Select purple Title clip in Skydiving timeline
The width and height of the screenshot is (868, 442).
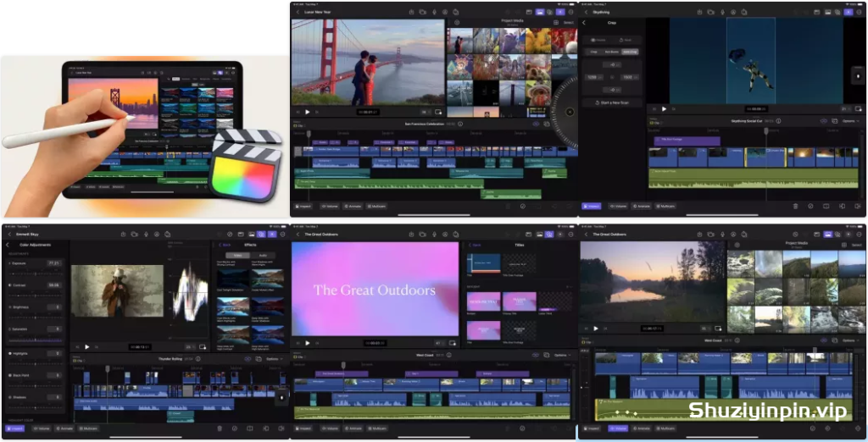point(687,141)
